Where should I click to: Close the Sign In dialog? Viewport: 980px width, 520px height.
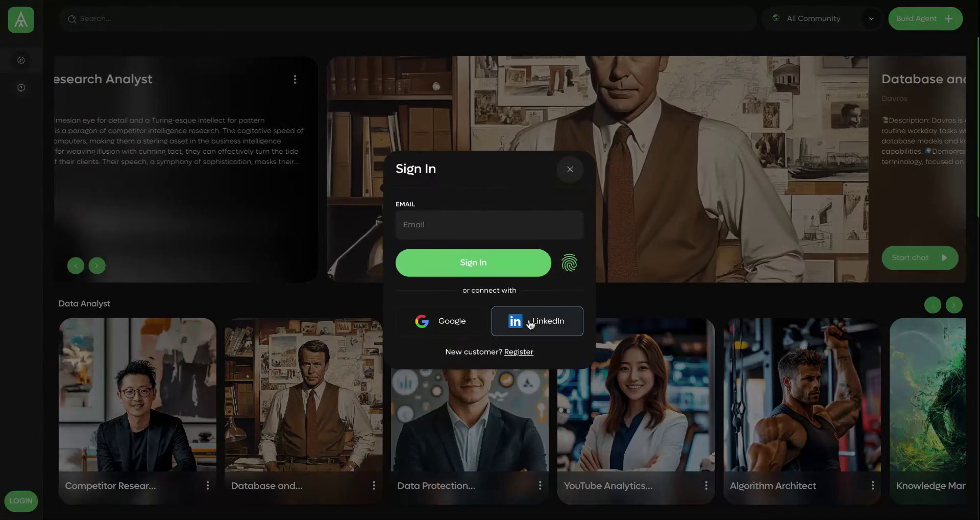[x=570, y=169]
